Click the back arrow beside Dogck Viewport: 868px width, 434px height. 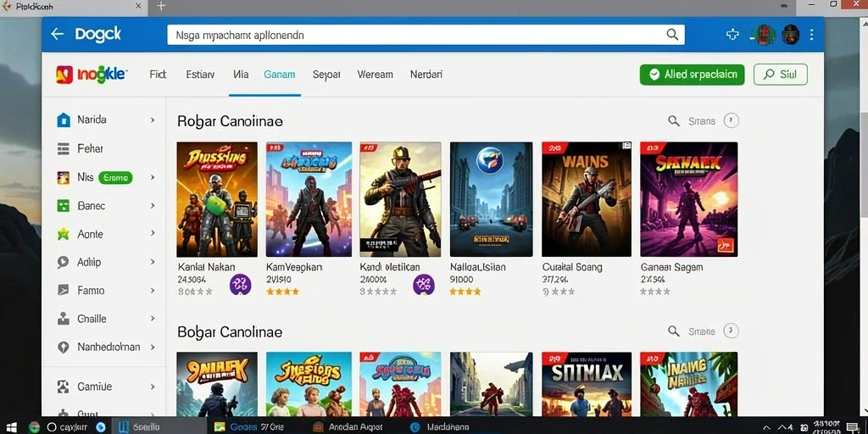(x=57, y=34)
